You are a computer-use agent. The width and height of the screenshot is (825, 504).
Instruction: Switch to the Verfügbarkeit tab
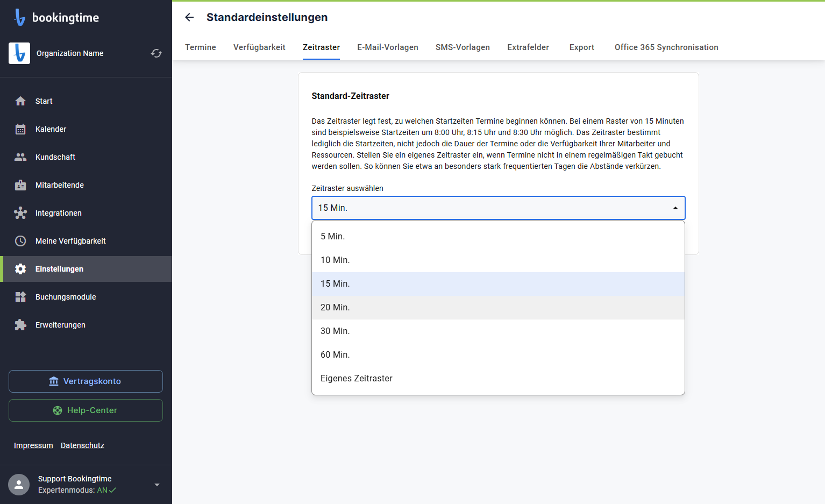[259, 47]
